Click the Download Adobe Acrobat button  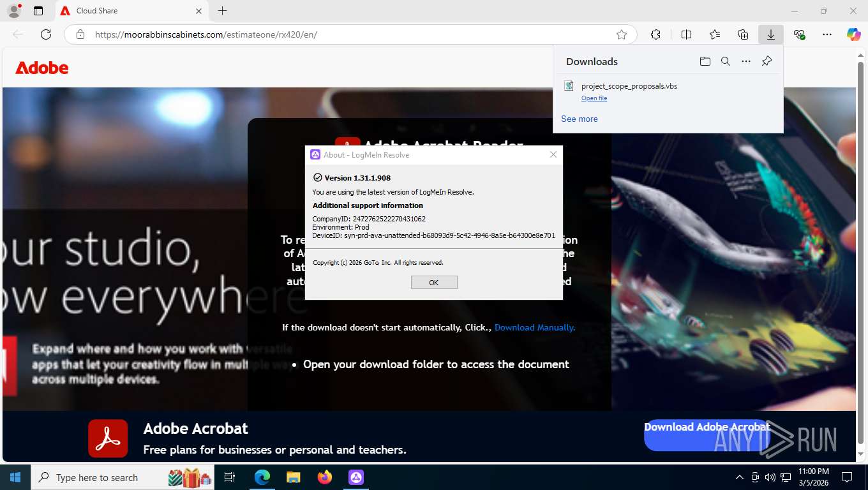(707, 435)
